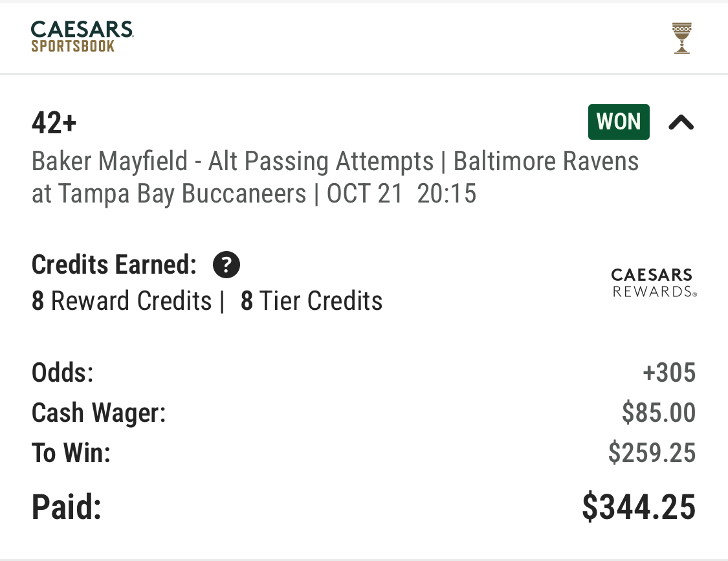Screen dimensions: 728x561
Task: Click the $259.25 to-win amount
Action: (x=652, y=452)
